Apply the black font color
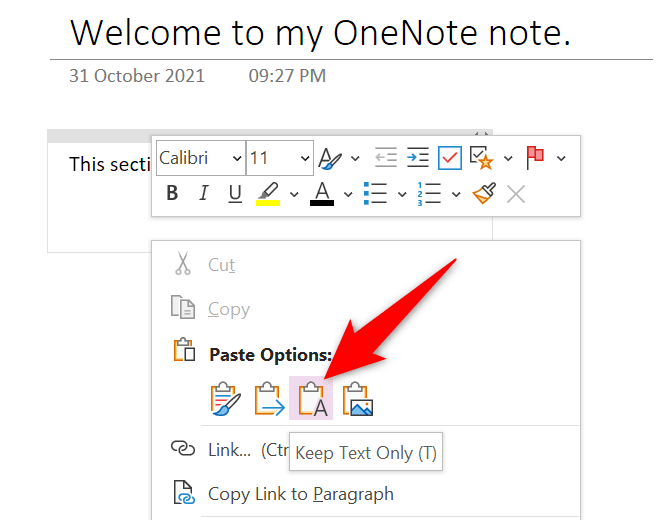This screenshot has height=520, width=663. coord(322,194)
